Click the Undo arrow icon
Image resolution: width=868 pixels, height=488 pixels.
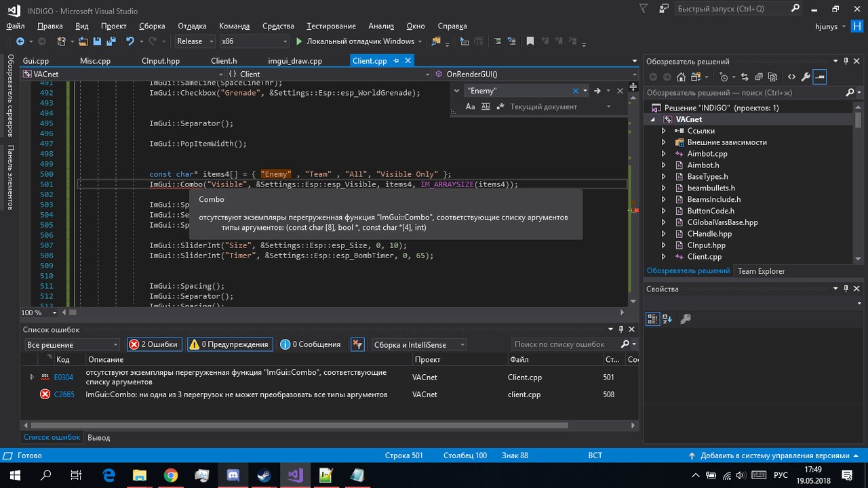pos(130,41)
